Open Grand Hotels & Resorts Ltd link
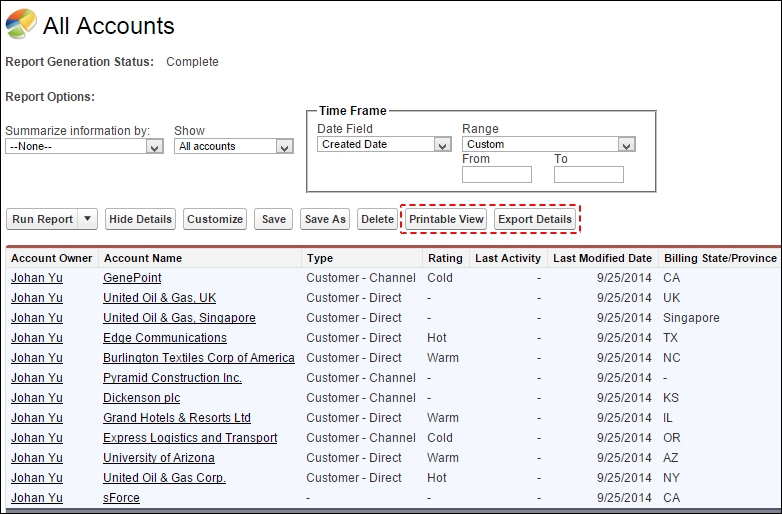The width and height of the screenshot is (782, 514). coord(177,418)
